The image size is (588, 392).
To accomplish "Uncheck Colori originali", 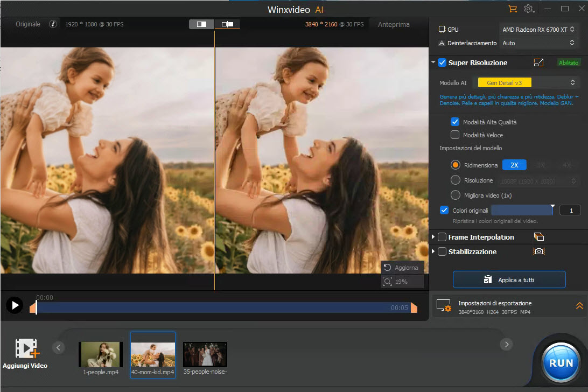I will pos(444,210).
